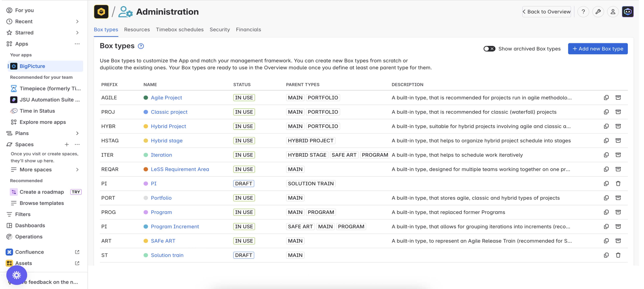Duplicate the Hybrid Project box type
The image size is (644, 289).
[606, 126]
